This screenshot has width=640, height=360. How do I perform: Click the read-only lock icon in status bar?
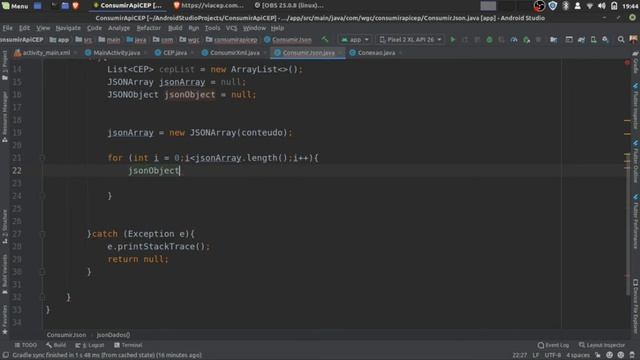pos(598,355)
